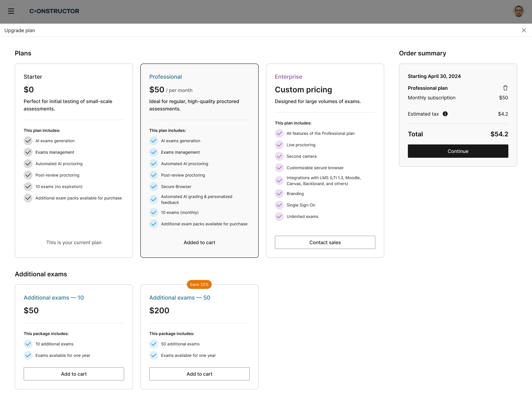532x413 pixels.
Task: Click Added to cart on Professional plan
Action: tap(199, 242)
